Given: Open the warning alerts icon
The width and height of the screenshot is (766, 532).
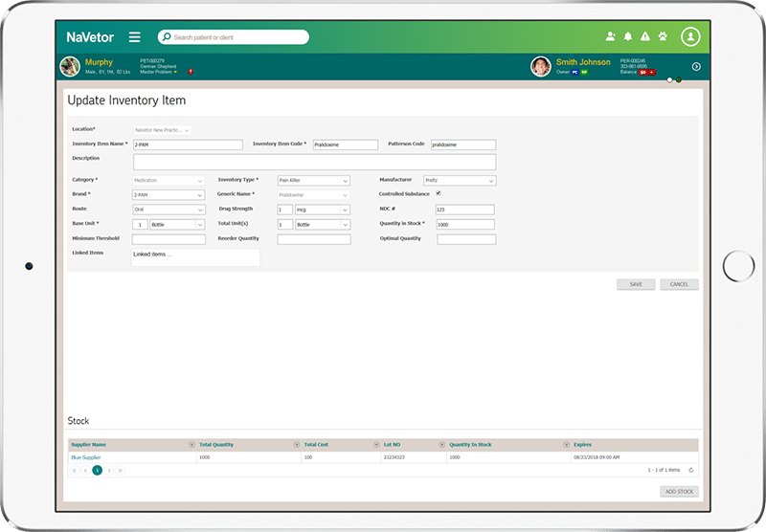Looking at the screenshot, I should tap(644, 37).
